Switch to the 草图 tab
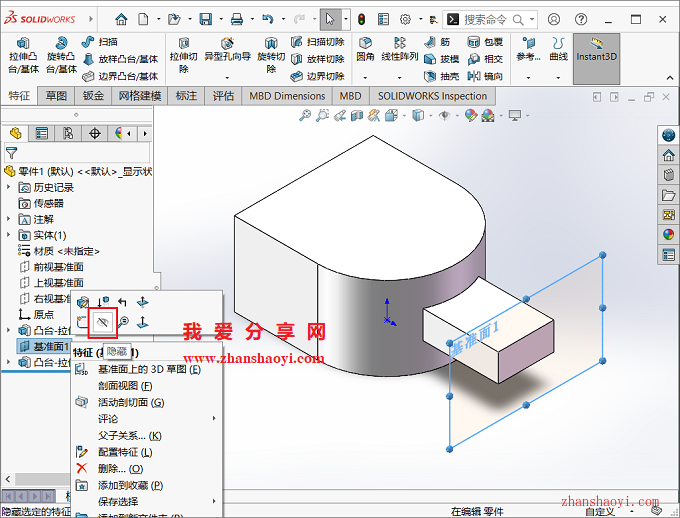This screenshot has height=518, width=680. pyautogui.click(x=56, y=96)
